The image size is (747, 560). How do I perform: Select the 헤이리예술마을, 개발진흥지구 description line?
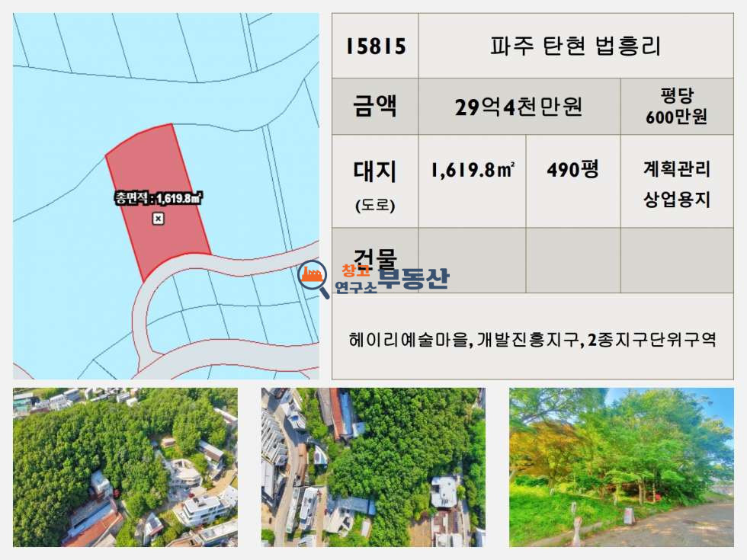[x=533, y=340]
